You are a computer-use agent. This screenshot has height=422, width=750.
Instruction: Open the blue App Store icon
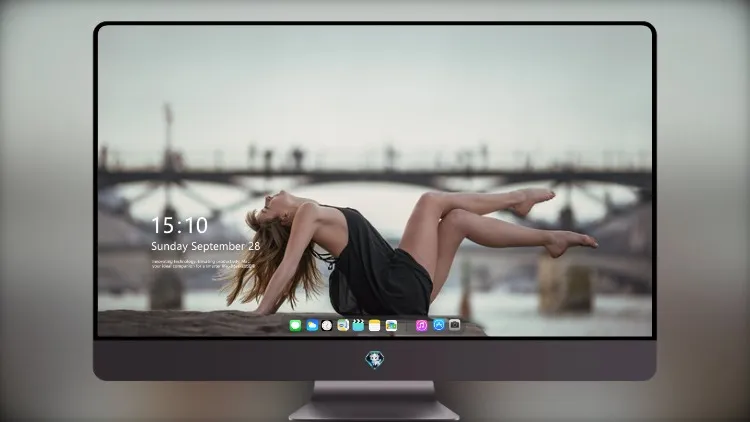439,325
